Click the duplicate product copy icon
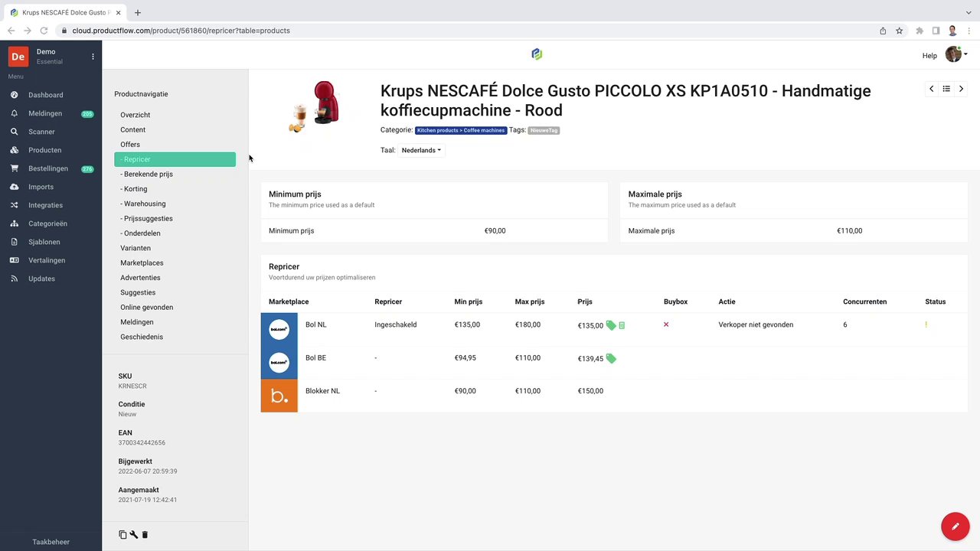 click(122, 534)
